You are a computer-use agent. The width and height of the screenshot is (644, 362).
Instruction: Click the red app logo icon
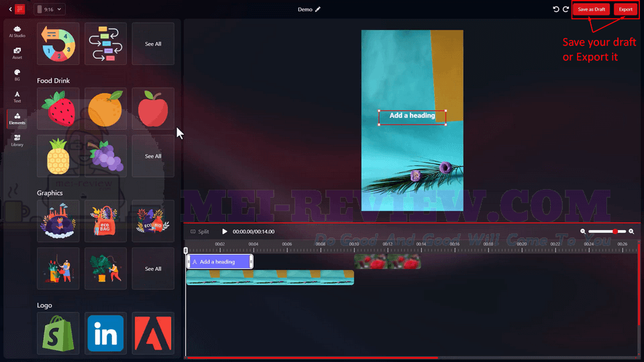(19, 9)
